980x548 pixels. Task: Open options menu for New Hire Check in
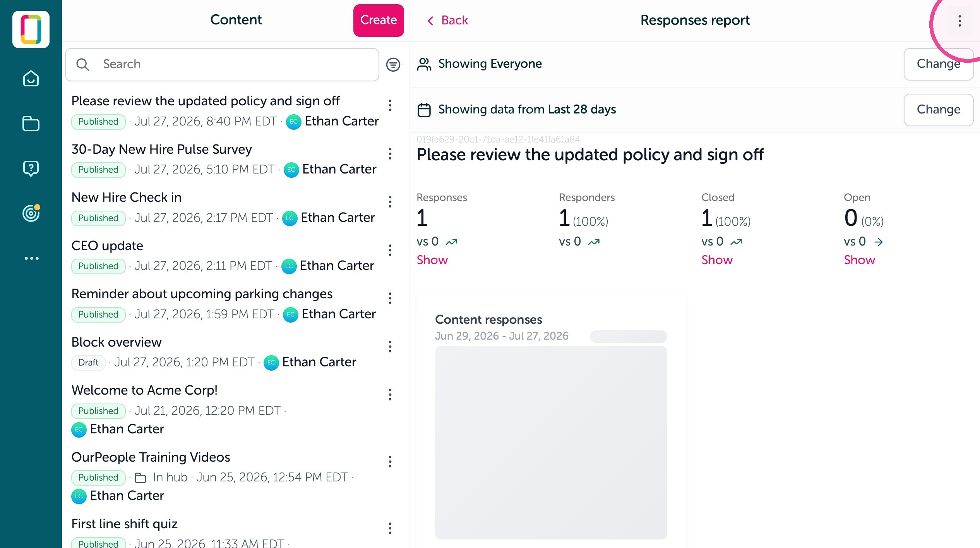pyautogui.click(x=390, y=202)
